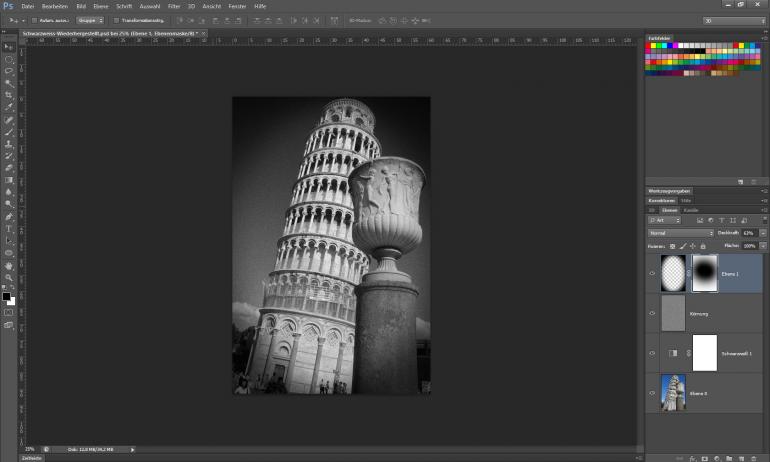This screenshot has height=462, width=770.
Task: Open the Bearbeiten menu
Action: pyautogui.click(x=55, y=6)
